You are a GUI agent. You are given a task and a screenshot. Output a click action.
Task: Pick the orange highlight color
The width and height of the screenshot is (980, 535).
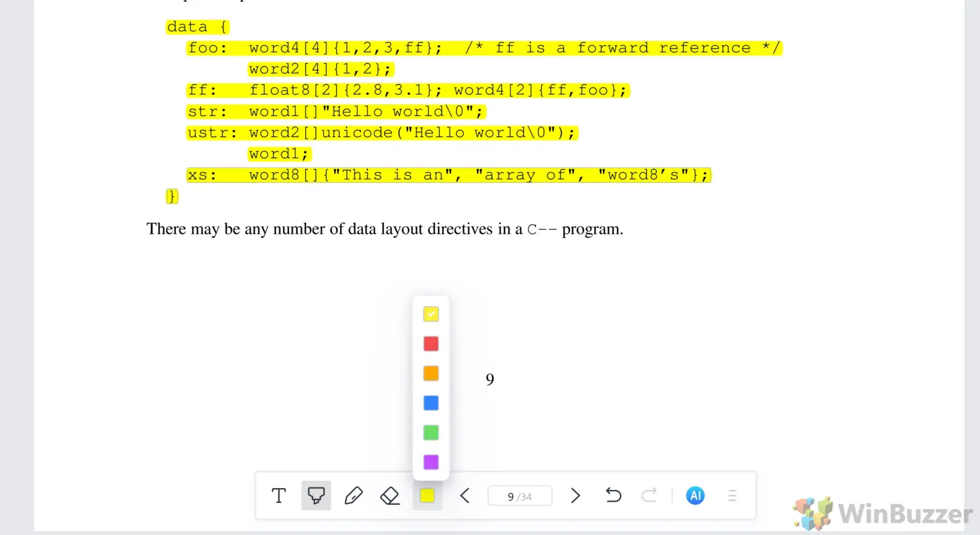pyautogui.click(x=431, y=373)
